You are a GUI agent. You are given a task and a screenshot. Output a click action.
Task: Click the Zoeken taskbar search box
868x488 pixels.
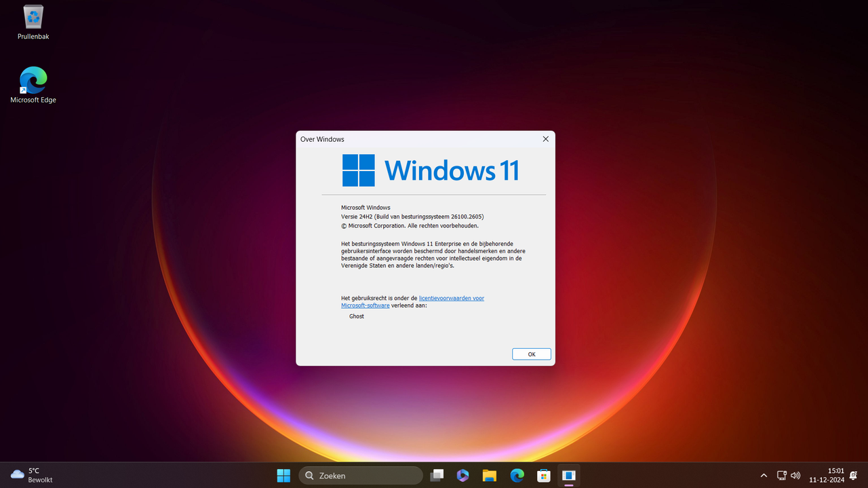361,475
